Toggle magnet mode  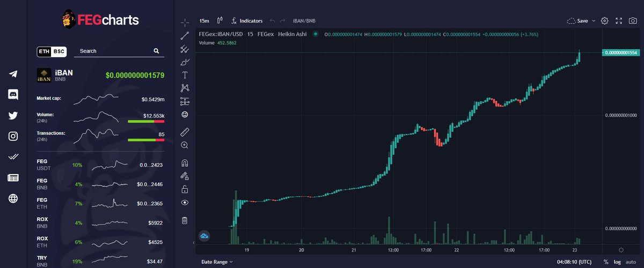185,163
